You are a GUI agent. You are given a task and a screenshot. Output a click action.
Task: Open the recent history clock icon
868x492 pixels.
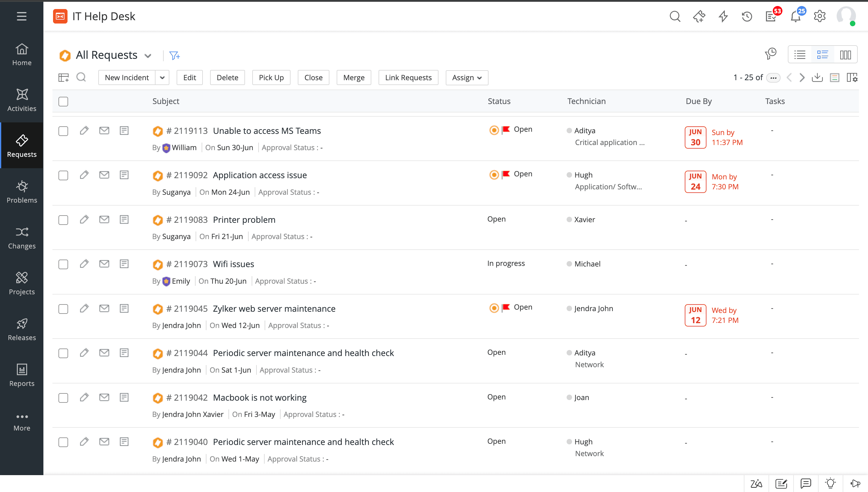747,16
